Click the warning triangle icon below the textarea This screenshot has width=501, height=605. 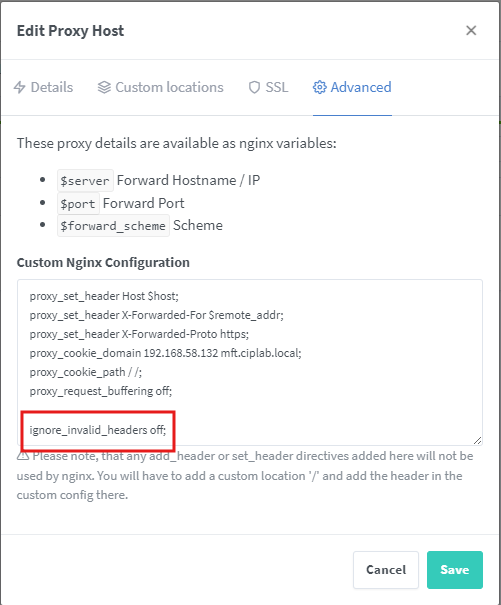[23, 456]
